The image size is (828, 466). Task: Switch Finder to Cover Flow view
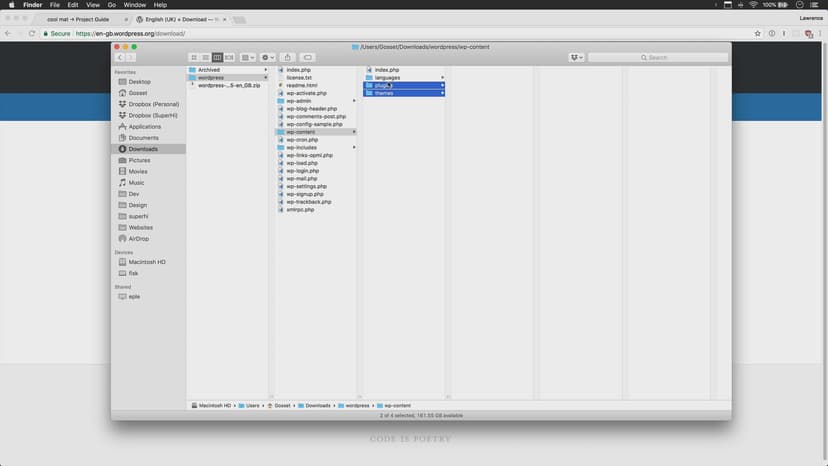coord(229,57)
